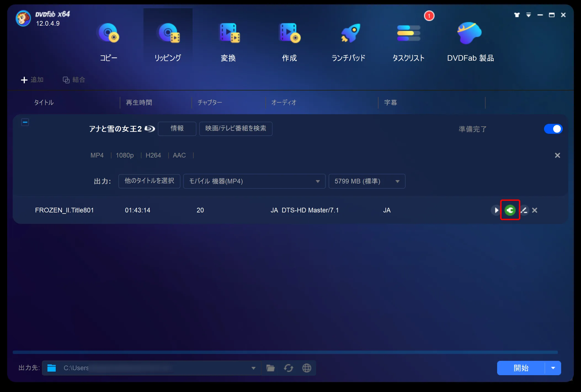The height and width of the screenshot is (392, 581).
Task: Click the AAC audio codec label
Action: click(x=179, y=155)
